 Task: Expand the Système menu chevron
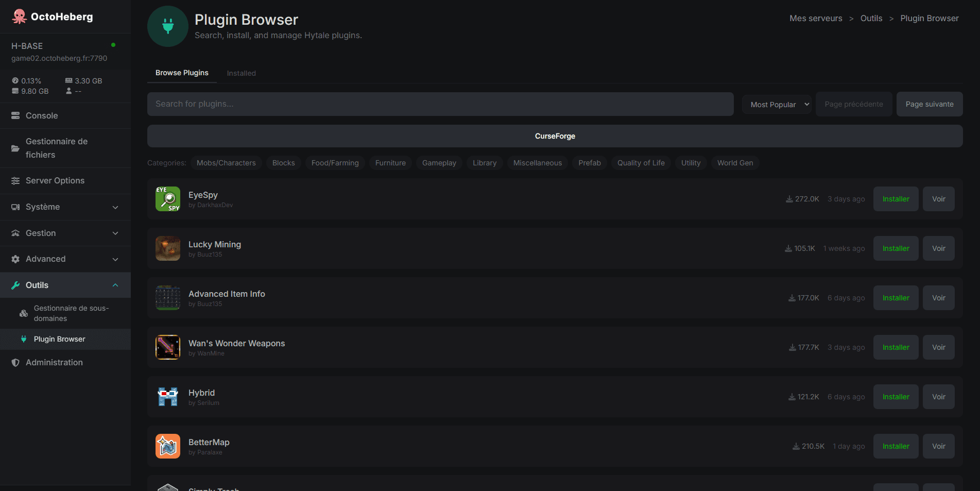pyautogui.click(x=115, y=207)
